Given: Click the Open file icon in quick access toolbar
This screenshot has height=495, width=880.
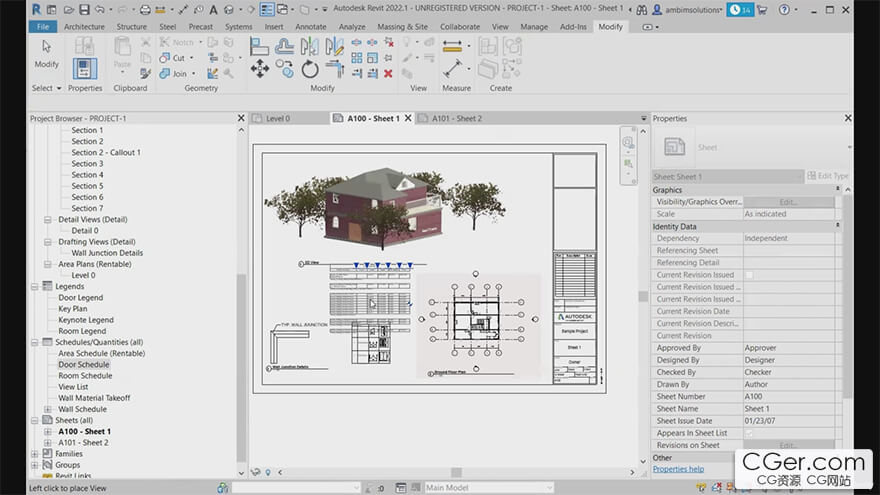Looking at the screenshot, I should 68,10.
